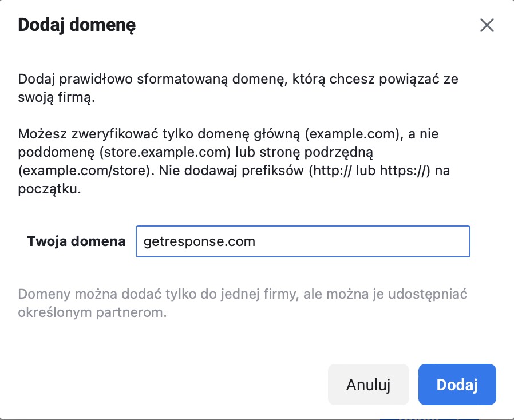Click the 'Dodaj domenę' dialog heading

pos(77,25)
